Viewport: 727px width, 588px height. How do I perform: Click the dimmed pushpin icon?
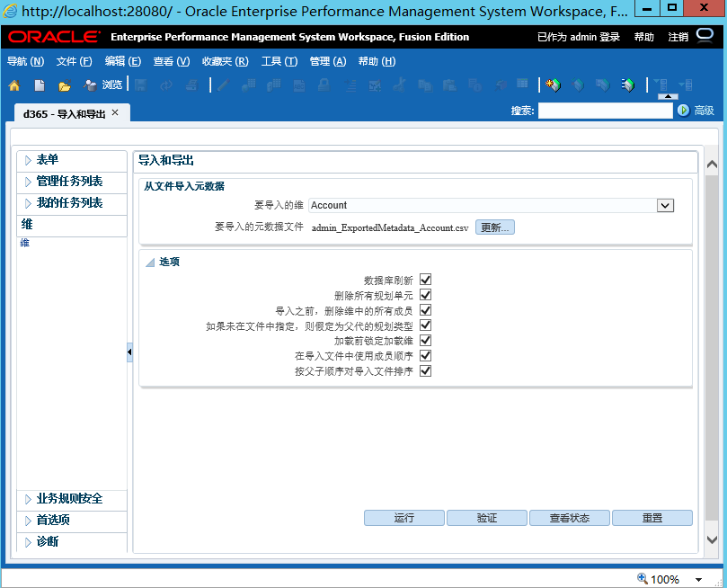501,85
